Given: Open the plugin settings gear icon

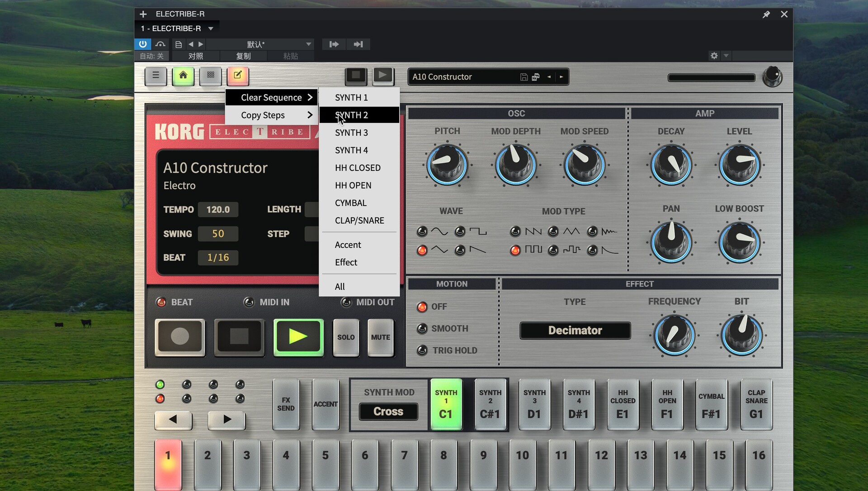Looking at the screenshot, I should click(714, 56).
